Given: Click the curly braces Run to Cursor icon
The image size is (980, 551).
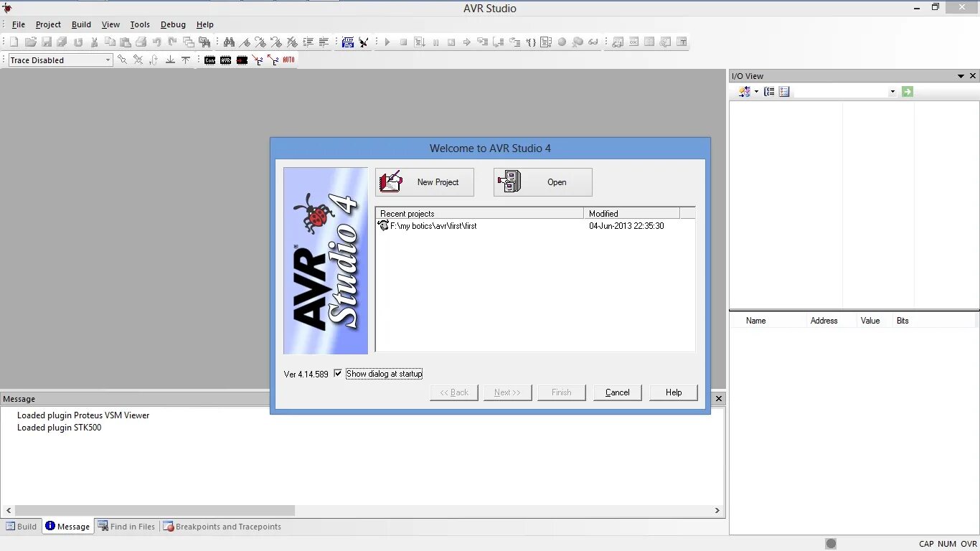Looking at the screenshot, I should click(x=531, y=42).
